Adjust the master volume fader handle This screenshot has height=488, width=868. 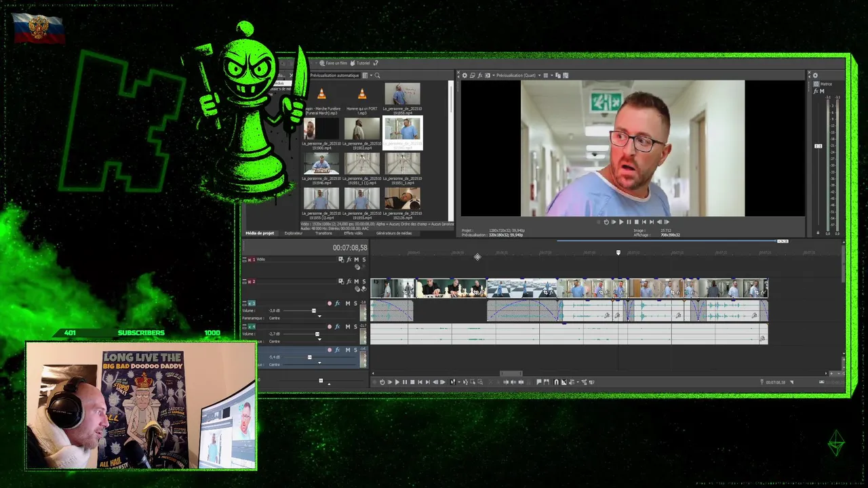tap(818, 146)
